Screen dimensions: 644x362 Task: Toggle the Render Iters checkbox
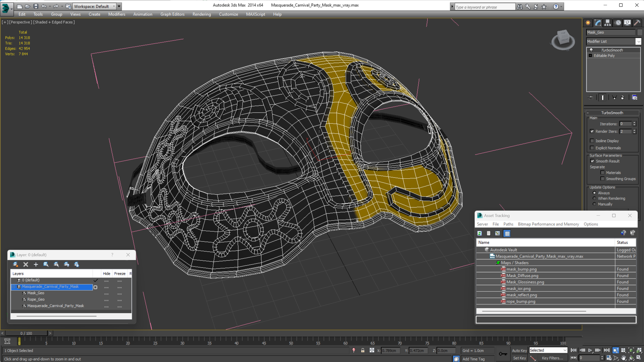592,131
